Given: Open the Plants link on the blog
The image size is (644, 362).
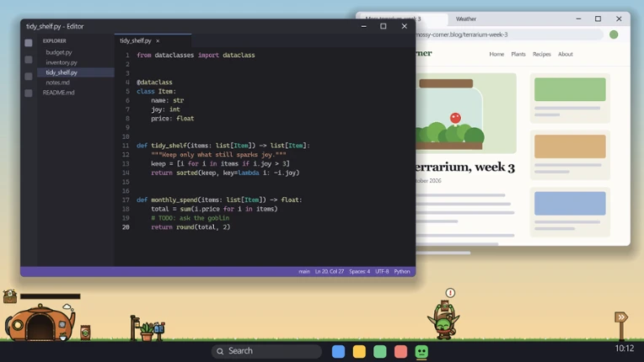Looking at the screenshot, I should (x=518, y=54).
